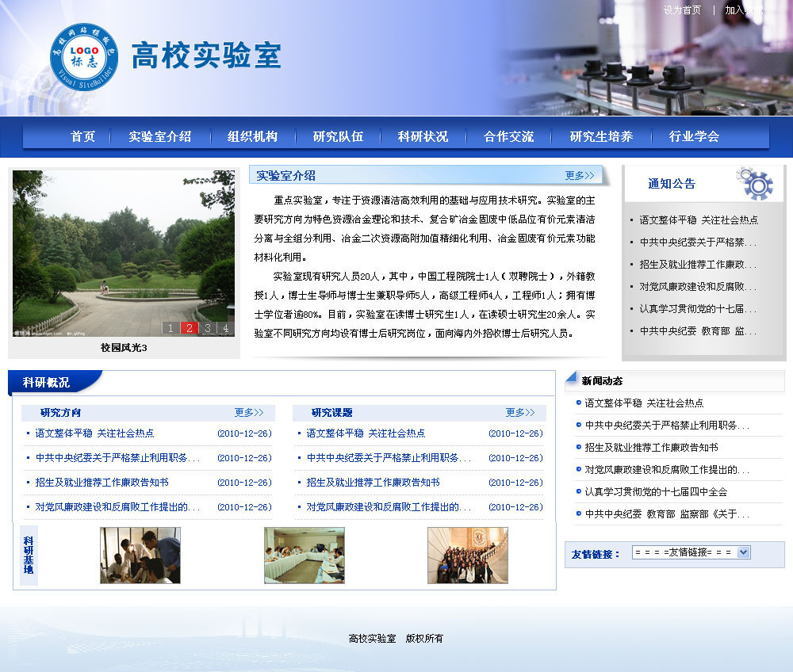Open 认真学习贯彻党的十七届... in 通知公告

pos(698,309)
